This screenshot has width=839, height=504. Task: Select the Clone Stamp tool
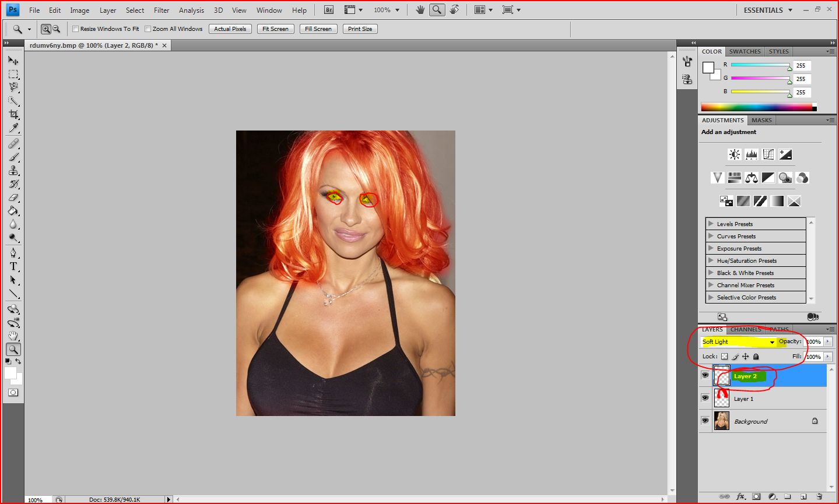coord(13,170)
